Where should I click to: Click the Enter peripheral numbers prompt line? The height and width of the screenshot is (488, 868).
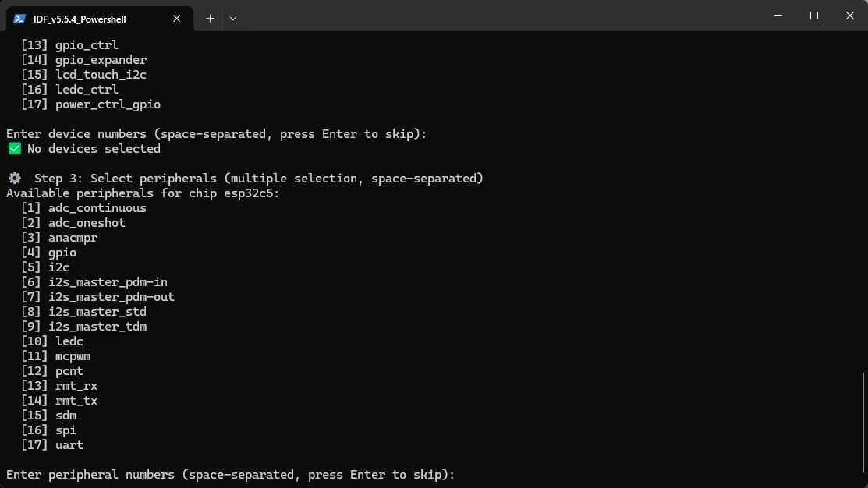tap(230, 475)
